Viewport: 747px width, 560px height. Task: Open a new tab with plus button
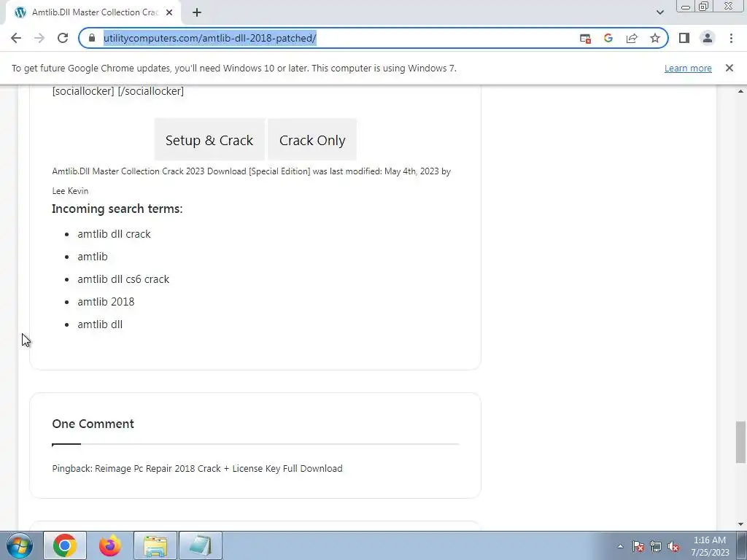pos(197,13)
